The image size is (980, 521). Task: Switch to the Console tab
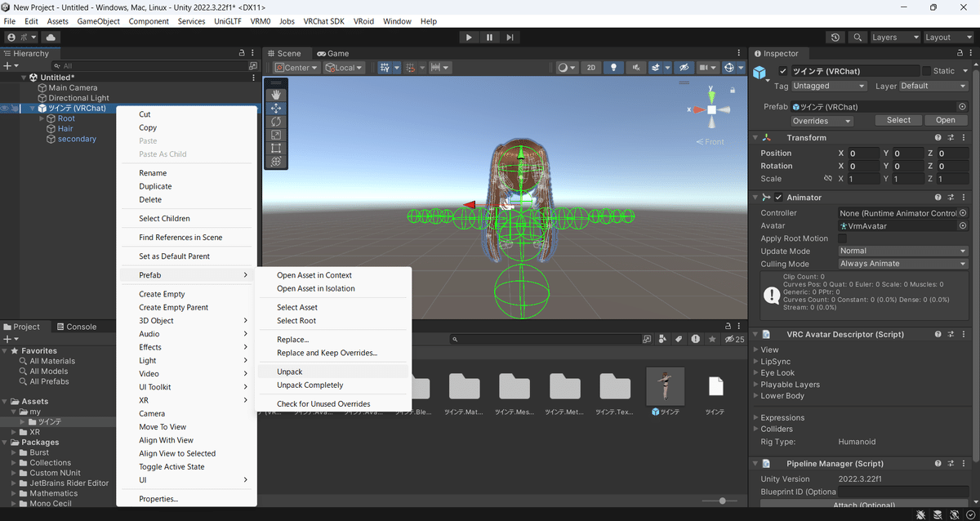point(75,327)
